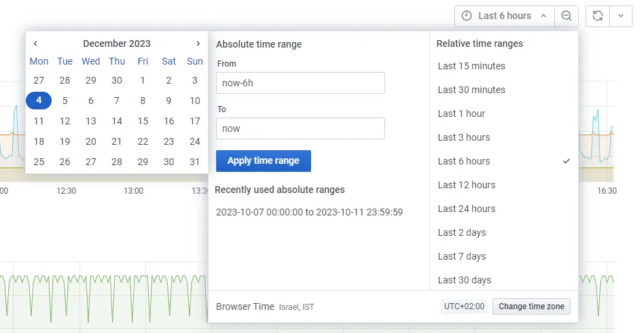
Task: Select November 30 in calendar
Action: (x=117, y=80)
